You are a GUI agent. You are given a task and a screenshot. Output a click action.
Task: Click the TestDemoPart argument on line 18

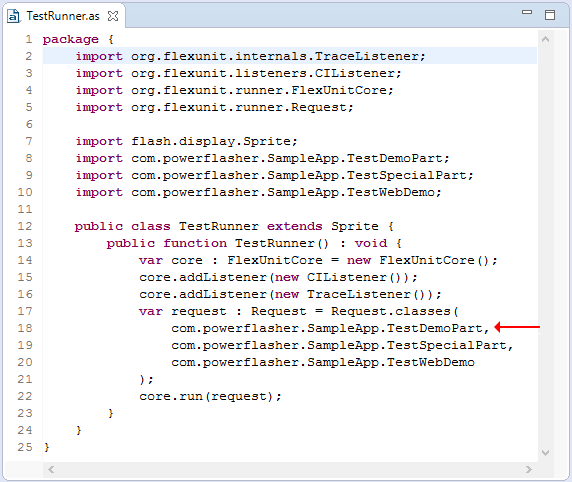[x=434, y=328]
